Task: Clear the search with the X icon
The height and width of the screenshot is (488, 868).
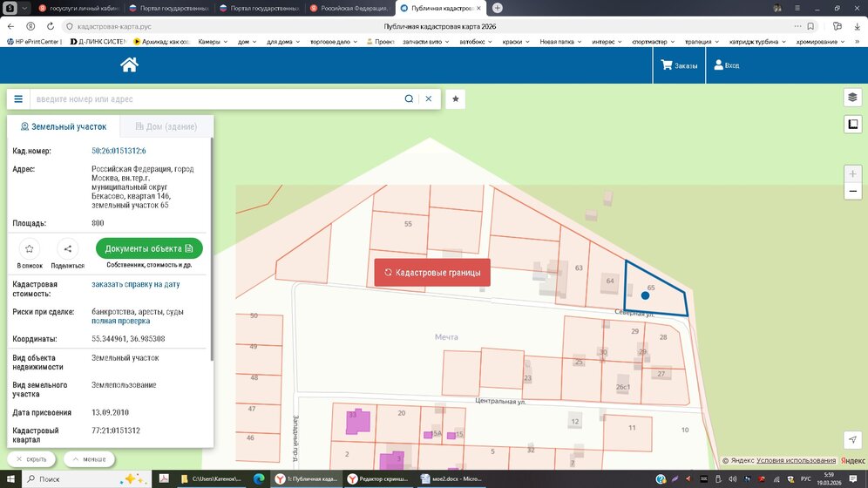Action: [429, 99]
